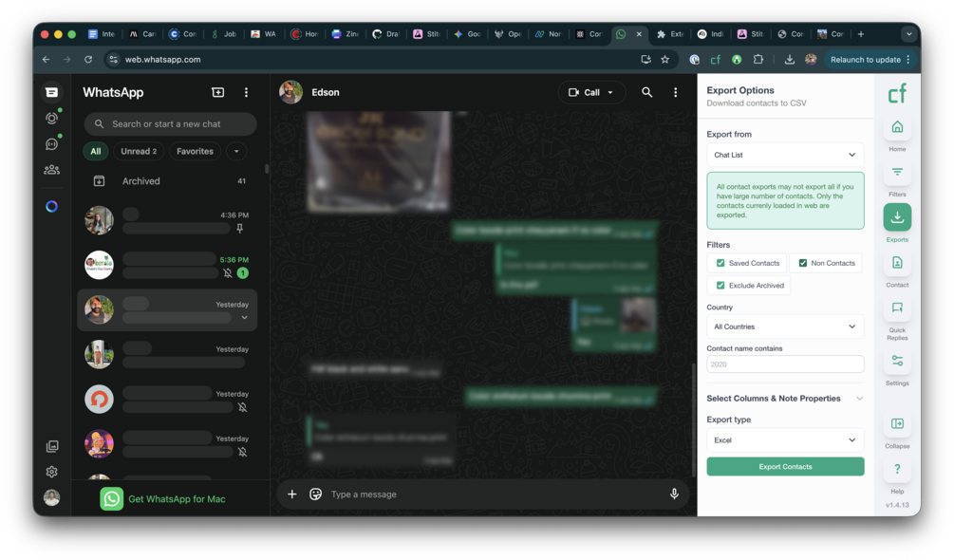Go back in browser history
This screenshot has width=954, height=560.
click(x=47, y=60)
